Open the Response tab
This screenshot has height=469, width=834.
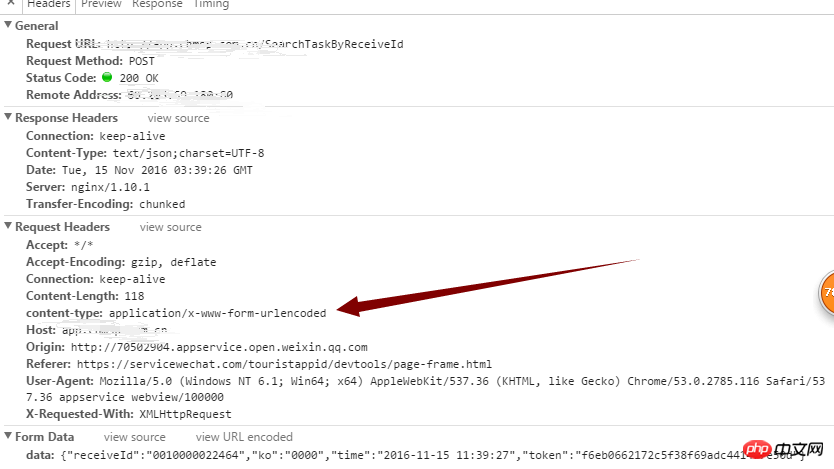click(157, 4)
